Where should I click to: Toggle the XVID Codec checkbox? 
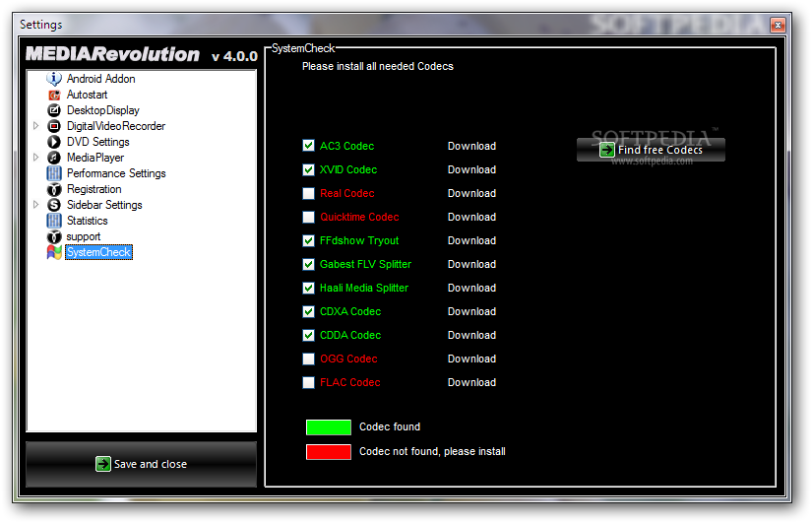coord(309,169)
